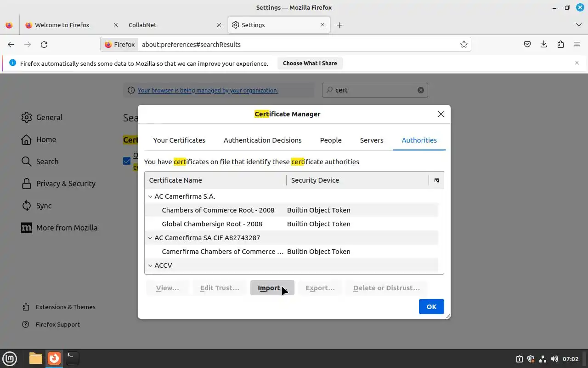
Task: Select Camerfirma Chambers of Commerce certificate row
Action: [291, 252]
